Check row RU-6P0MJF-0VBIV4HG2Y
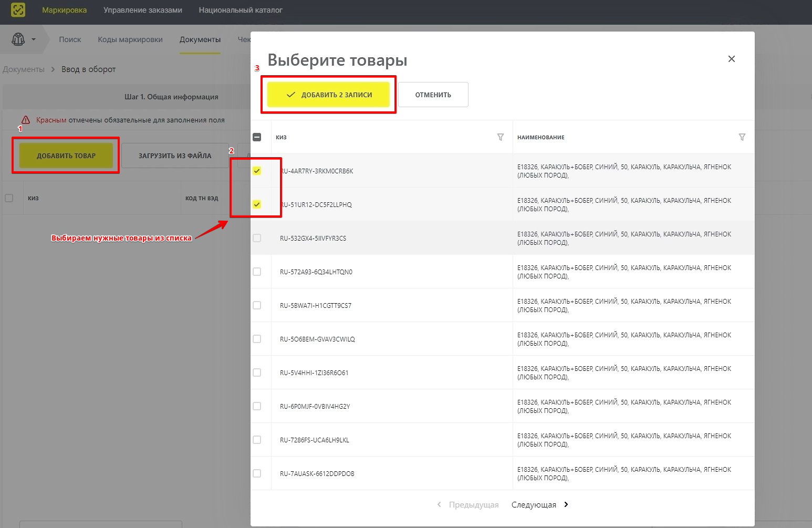Image resolution: width=812 pixels, height=528 pixels. click(x=257, y=406)
